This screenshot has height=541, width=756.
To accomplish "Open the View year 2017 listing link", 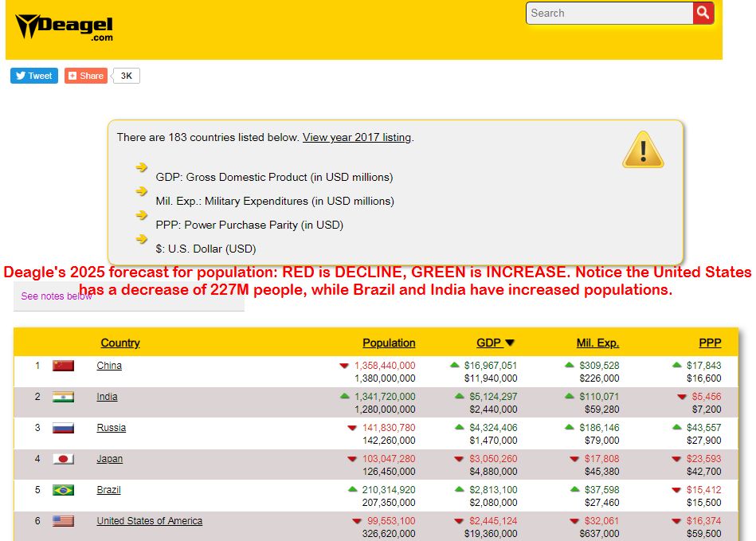I will point(357,137).
